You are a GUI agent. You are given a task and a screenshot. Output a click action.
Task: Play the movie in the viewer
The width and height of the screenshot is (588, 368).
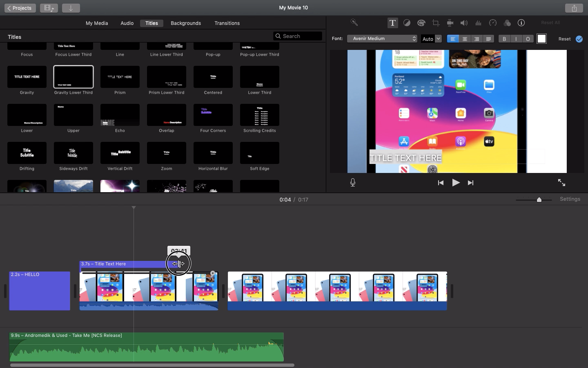(456, 183)
